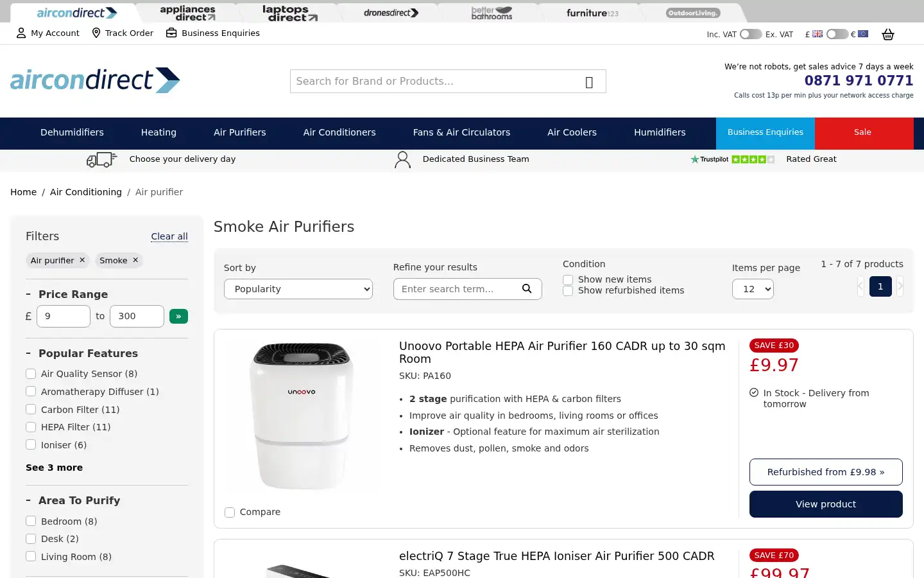Click the blue Business Enquiries nav button

pos(766,132)
